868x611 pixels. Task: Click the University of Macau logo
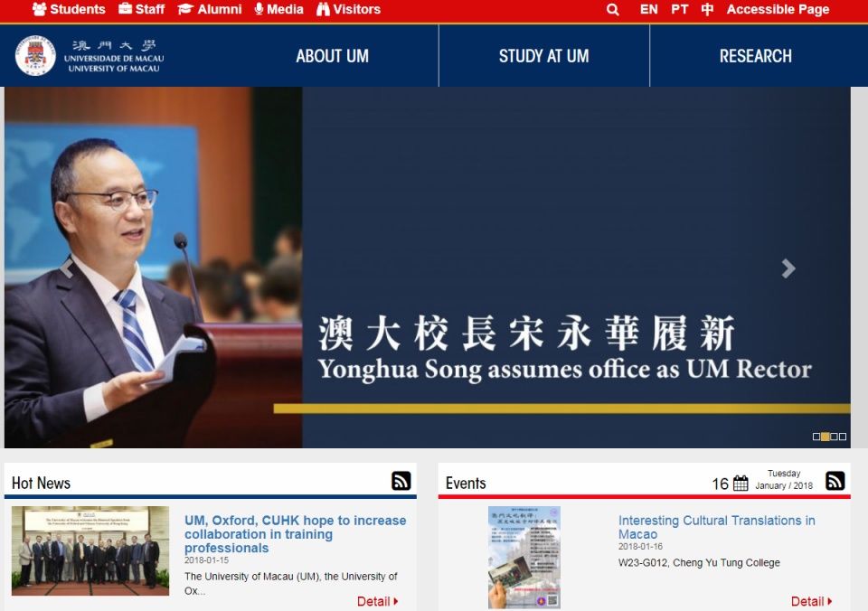(x=35, y=55)
